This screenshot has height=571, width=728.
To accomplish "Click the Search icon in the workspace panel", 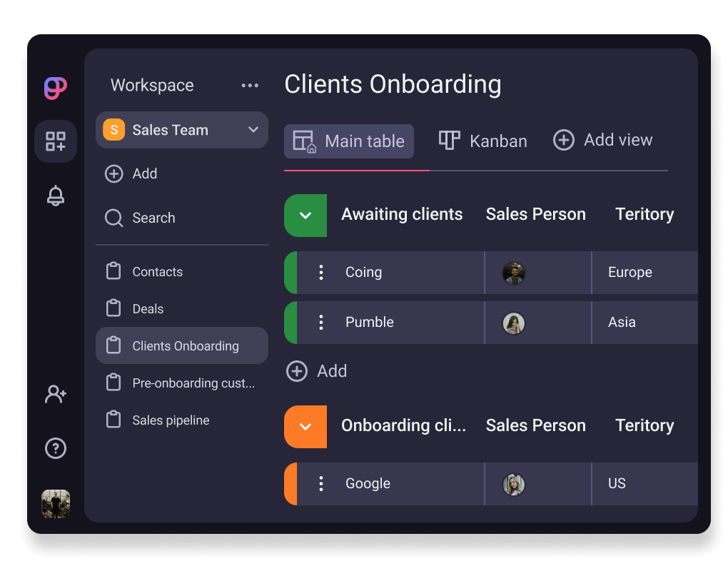I will (114, 218).
